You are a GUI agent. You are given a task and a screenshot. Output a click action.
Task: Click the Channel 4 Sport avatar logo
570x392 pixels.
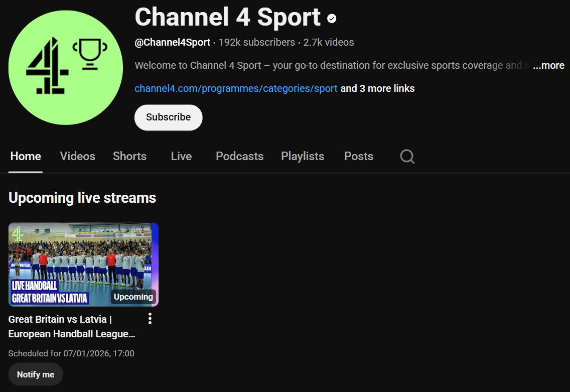point(65,68)
